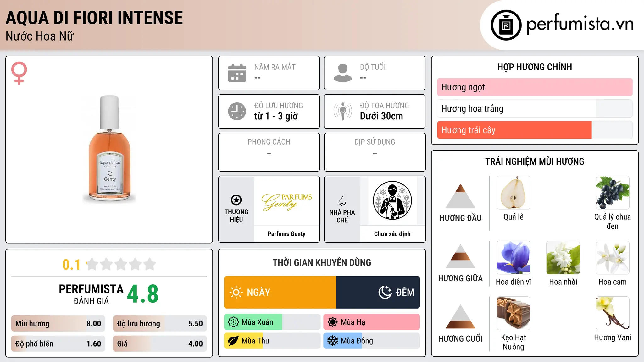
Task: Click the calendar icon beside Năm ra mắt
Action: (237, 73)
